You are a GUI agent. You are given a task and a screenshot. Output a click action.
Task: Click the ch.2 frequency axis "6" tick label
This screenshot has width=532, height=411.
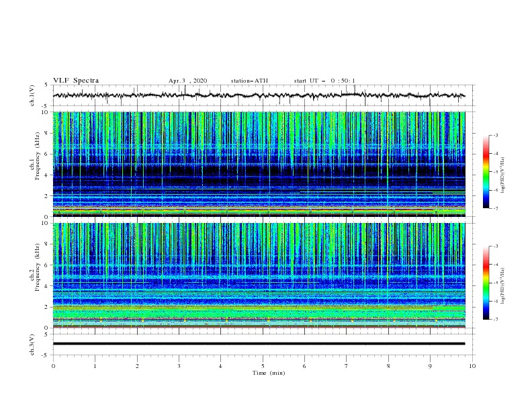[47, 265]
